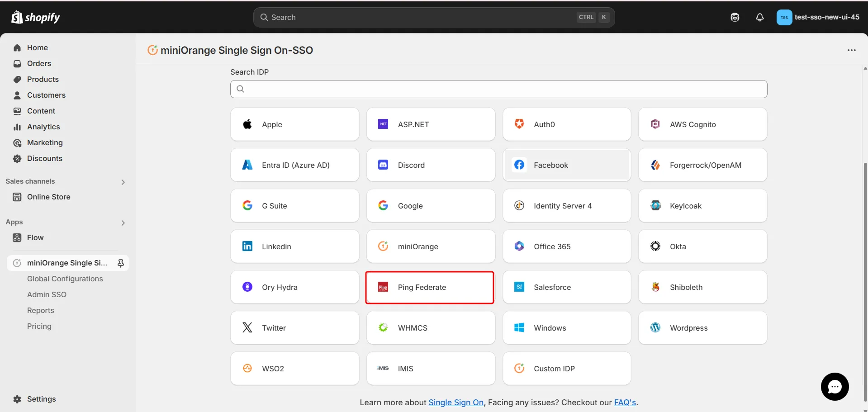Focus the top Search bar
868x412 pixels.
[434, 17]
